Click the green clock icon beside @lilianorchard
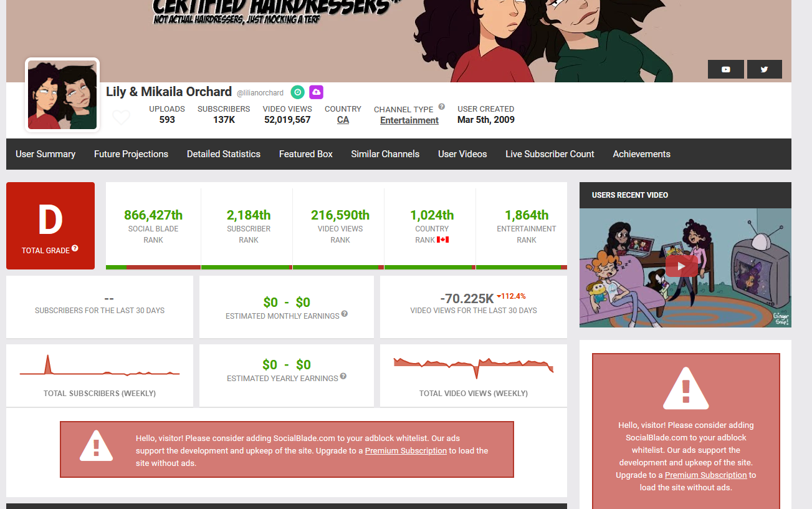812x509 pixels. [298, 92]
